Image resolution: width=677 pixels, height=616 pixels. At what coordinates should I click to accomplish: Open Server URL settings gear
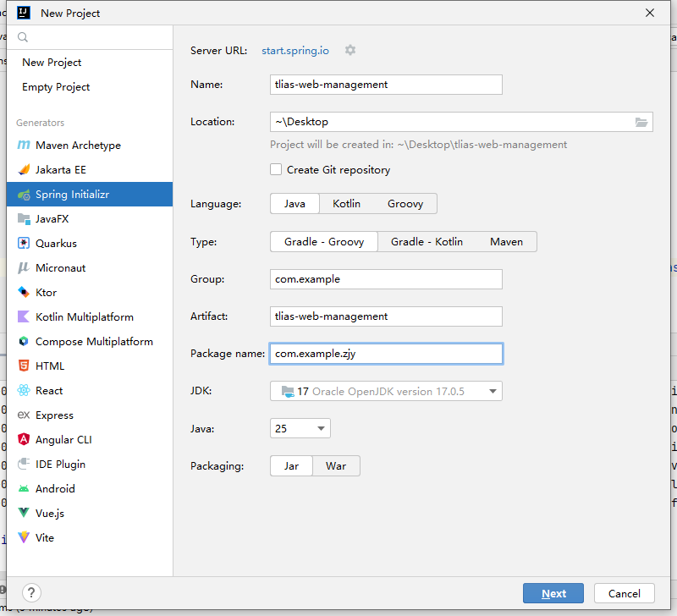coord(350,51)
